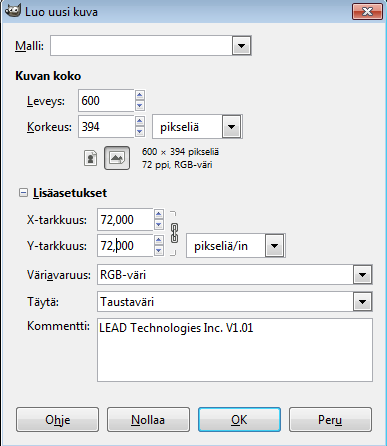387x446 pixels.
Task: Click the Ohje help button
Action: click(x=57, y=420)
